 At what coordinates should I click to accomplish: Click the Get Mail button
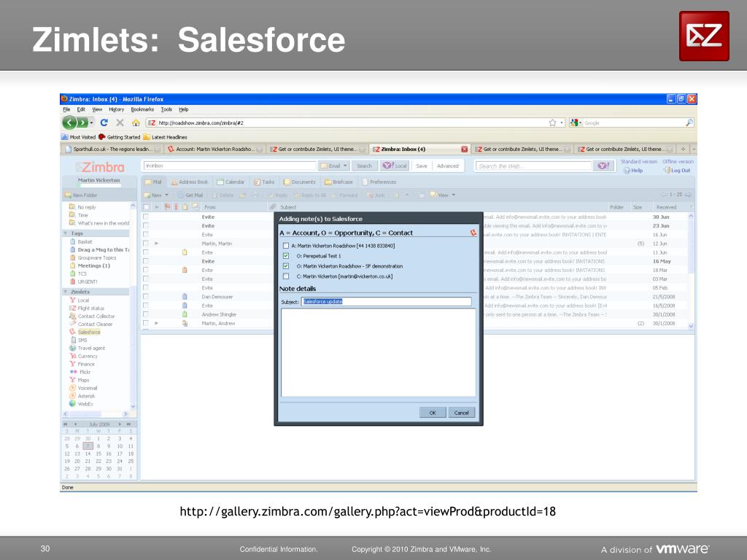coord(190,195)
